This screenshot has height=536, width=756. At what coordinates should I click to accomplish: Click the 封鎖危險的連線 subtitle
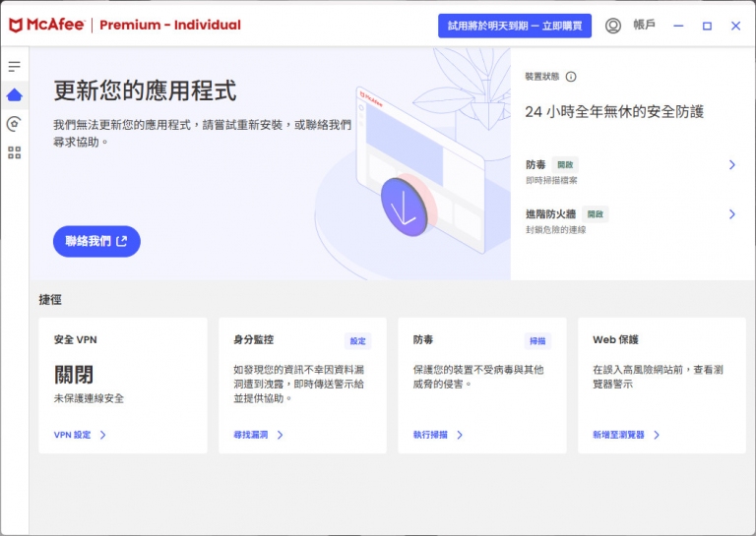556,230
